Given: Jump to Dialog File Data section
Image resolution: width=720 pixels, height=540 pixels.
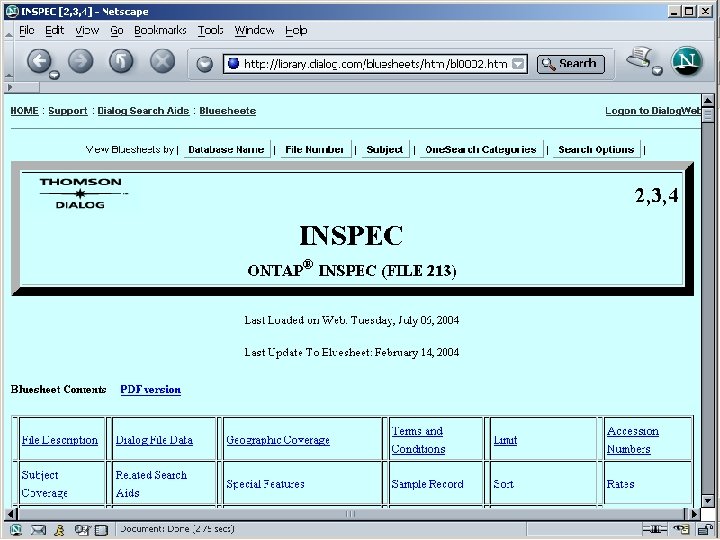Looking at the screenshot, I should (154, 440).
